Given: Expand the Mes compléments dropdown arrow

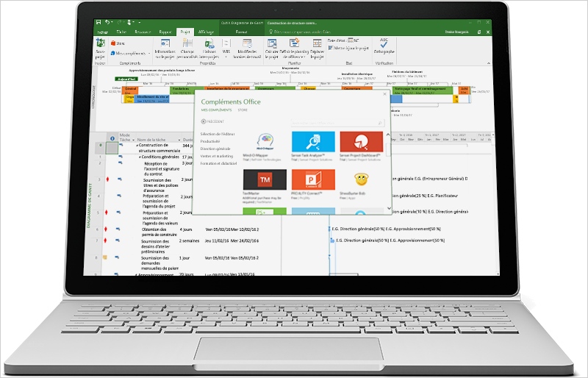Looking at the screenshot, I should (149, 54).
